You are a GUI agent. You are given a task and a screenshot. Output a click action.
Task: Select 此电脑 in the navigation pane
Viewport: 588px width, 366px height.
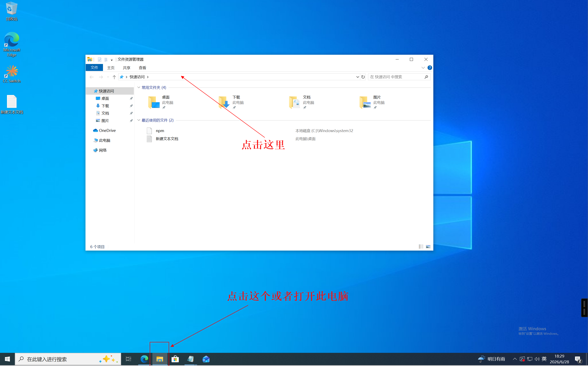(110, 140)
